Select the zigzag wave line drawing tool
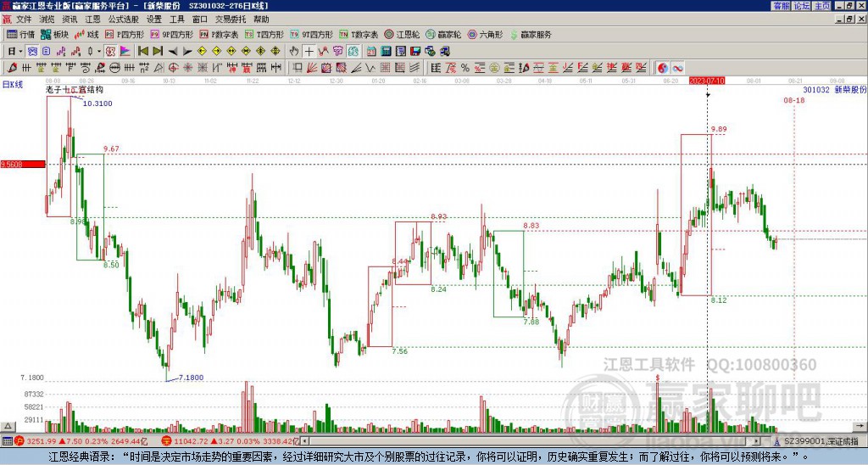Viewport: 868px width, 465px height. 370,68
